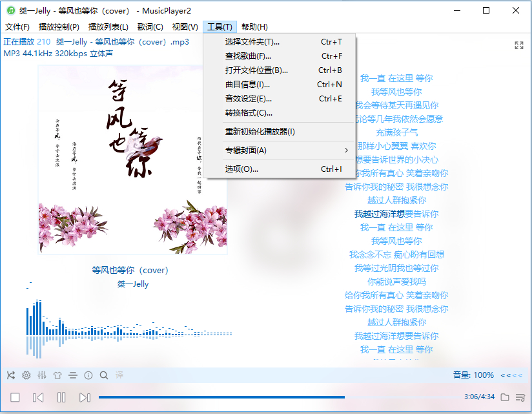Viewport: 532px width, 414px height.
Task: Show playlist icon at bottom right
Action: pyautogui.click(x=520, y=397)
